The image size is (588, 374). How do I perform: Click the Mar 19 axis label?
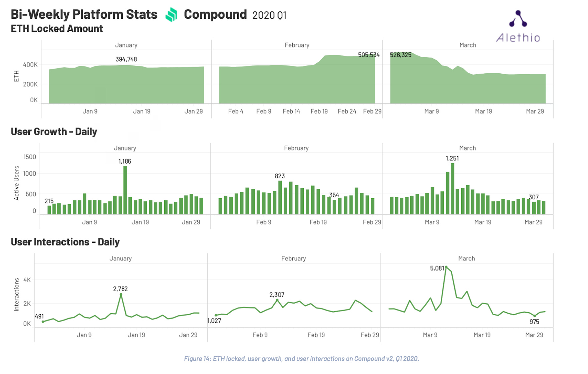[483, 111]
